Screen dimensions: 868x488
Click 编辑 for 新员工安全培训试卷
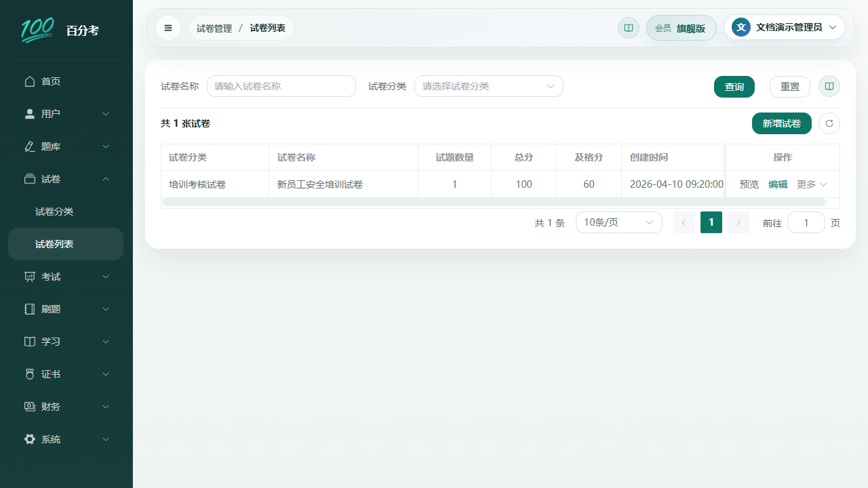pyautogui.click(x=778, y=184)
